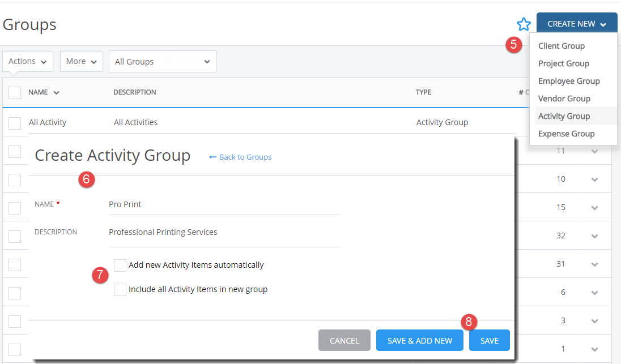The width and height of the screenshot is (621, 364).
Task: Click the All Activities description cell
Action: click(x=135, y=122)
